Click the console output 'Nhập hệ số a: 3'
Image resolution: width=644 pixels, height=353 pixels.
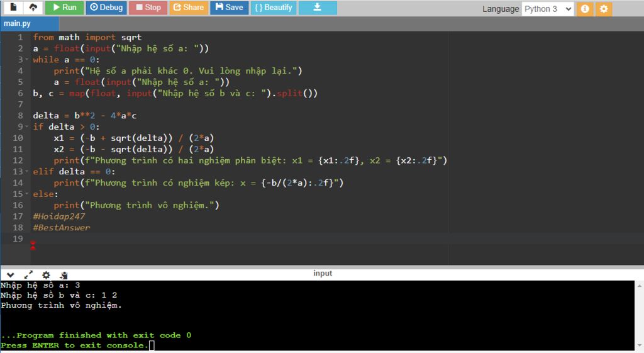point(40,285)
